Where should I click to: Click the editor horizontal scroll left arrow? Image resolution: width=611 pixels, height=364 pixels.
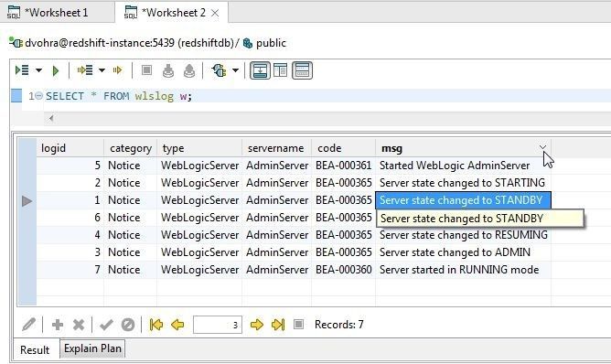51,118
